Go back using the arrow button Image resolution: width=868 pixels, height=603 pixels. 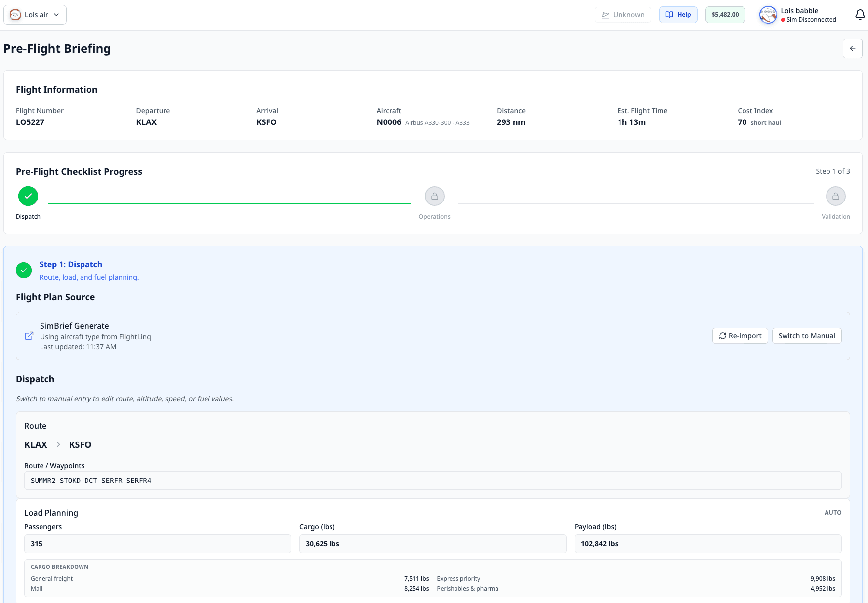click(x=852, y=48)
